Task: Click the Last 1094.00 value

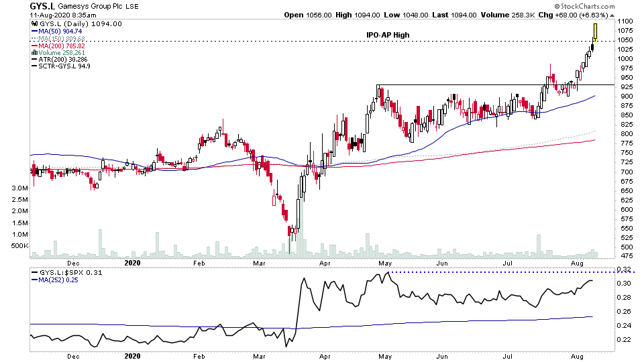Action: 454,15
